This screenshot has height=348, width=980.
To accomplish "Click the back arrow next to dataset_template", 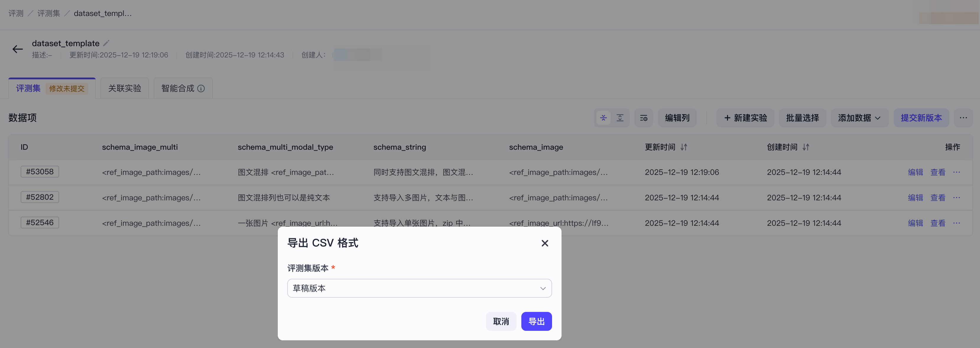I will click(17, 49).
